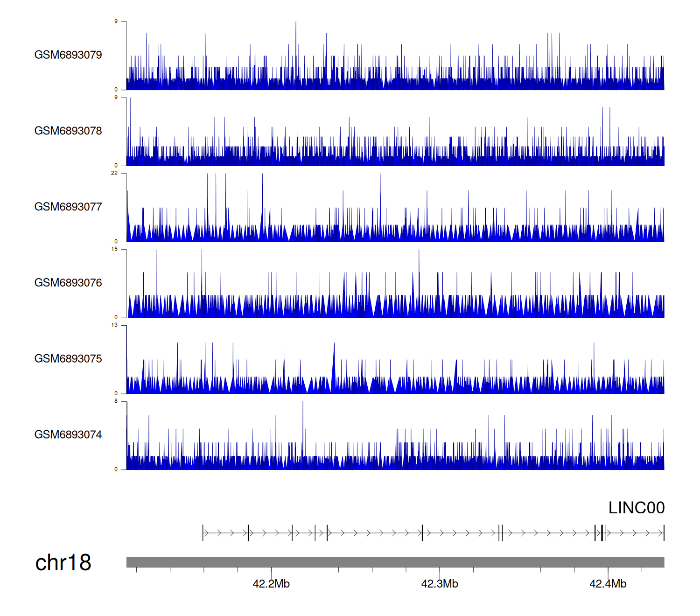This screenshot has height=616, width=700.
Task: Click the GSM6893077 sample name
Action: point(68,207)
